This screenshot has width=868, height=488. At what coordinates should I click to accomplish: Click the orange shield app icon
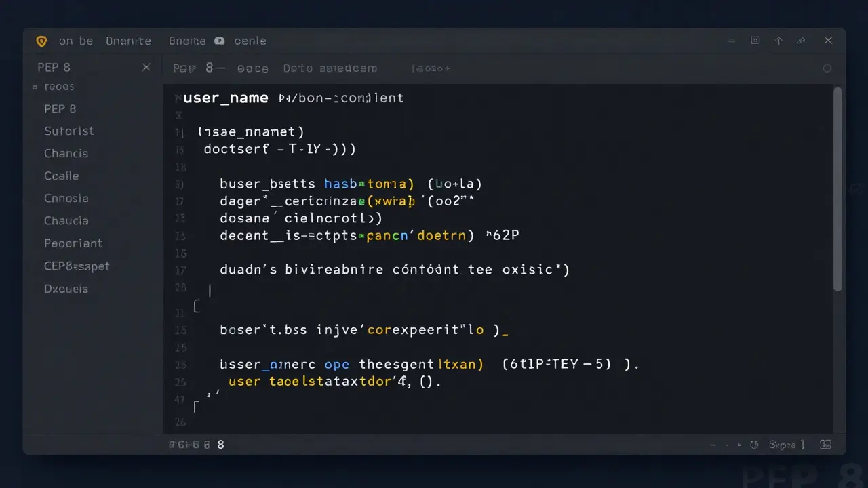point(41,41)
